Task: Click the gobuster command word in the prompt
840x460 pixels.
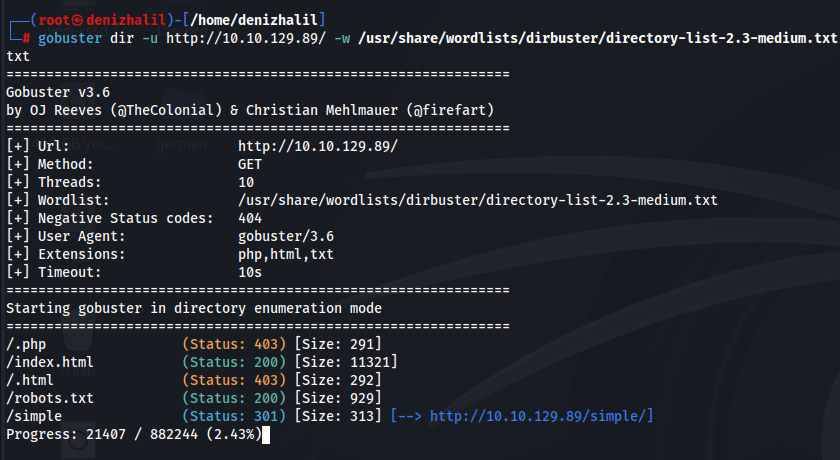Action: (70, 38)
